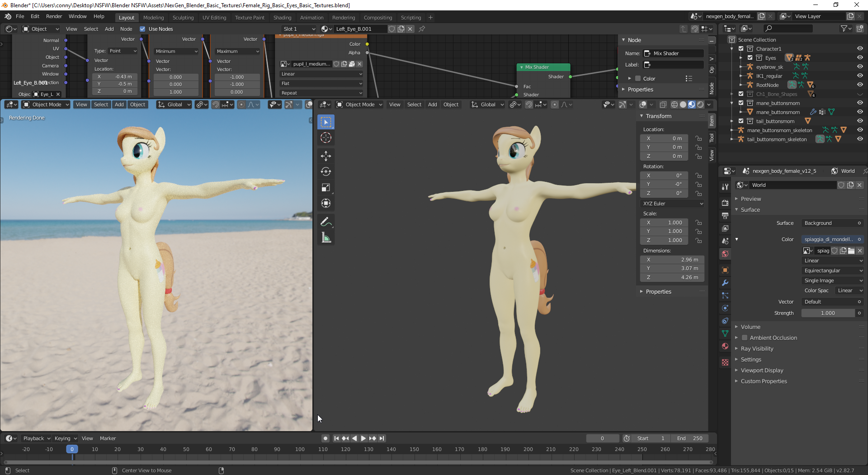Jump to the animation end frame

point(382,438)
